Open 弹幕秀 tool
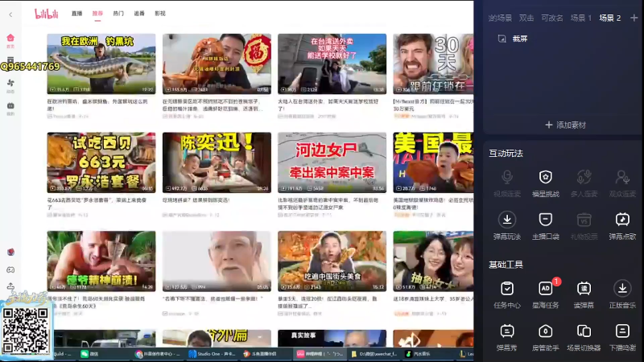Screen dimensions: 644x362 click(507, 337)
